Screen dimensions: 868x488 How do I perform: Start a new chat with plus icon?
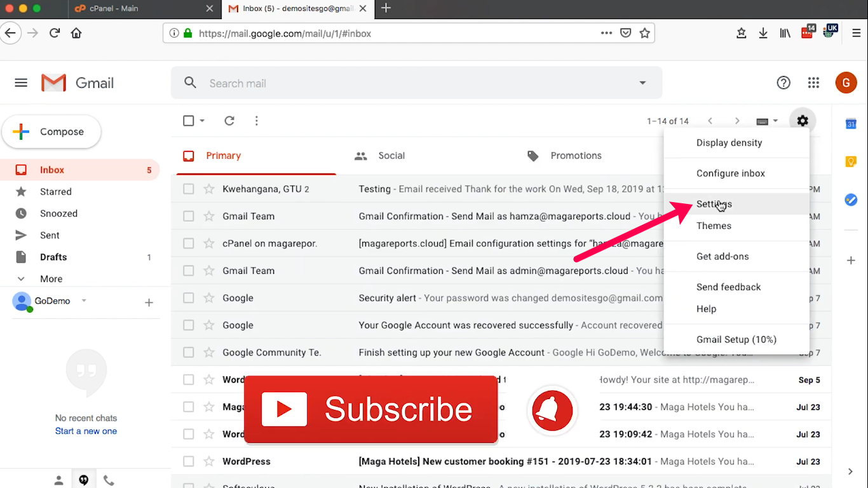(x=149, y=303)
